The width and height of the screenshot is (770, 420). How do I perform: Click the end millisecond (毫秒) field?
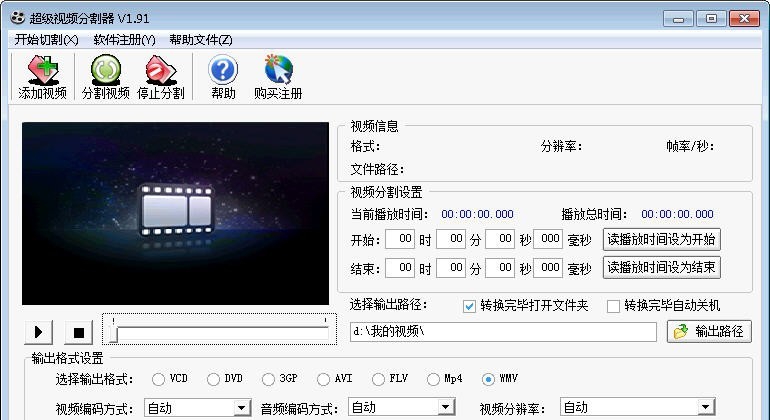click(x=548, y=268)
